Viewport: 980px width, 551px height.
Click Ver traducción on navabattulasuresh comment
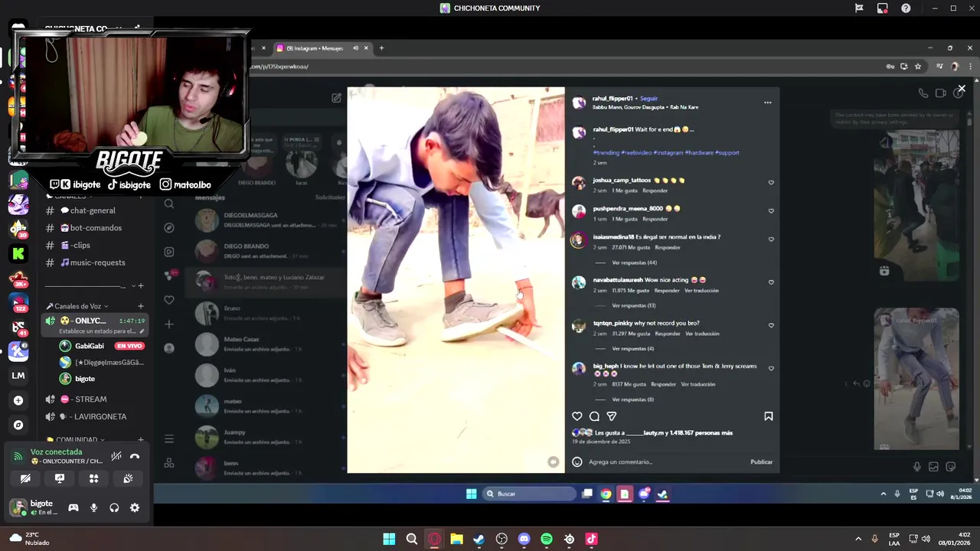click(701, 290)
